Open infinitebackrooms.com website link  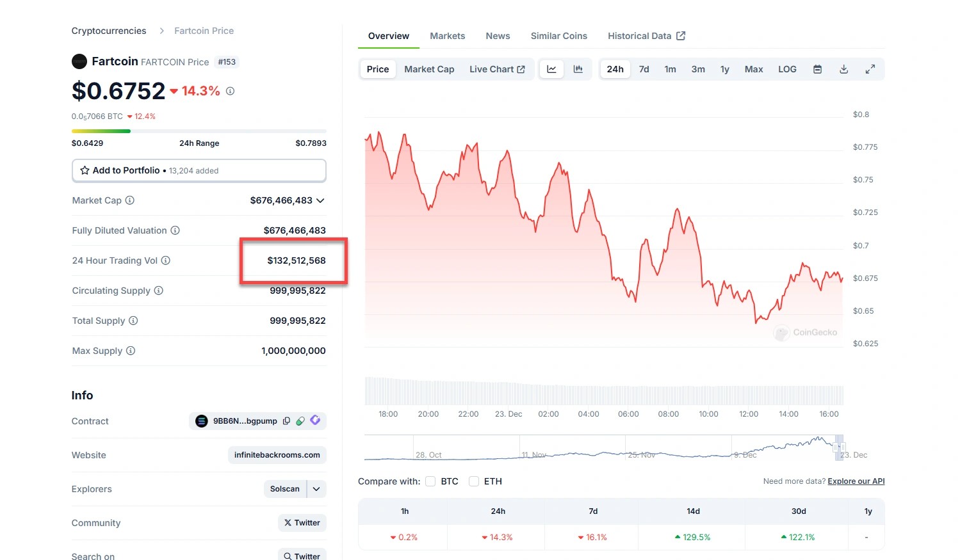pyautogui.click(x=277, y=455)
